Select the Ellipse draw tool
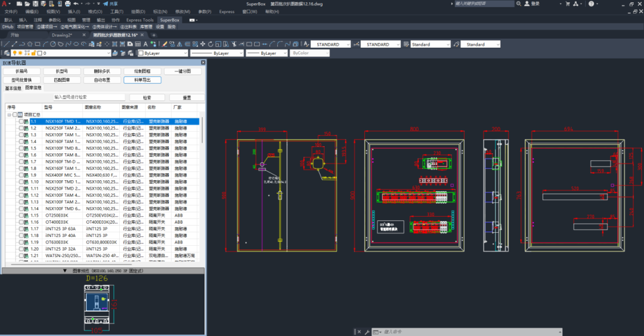Image resolution: width=644 pixels, height=336 pixels. coord(76,44)
